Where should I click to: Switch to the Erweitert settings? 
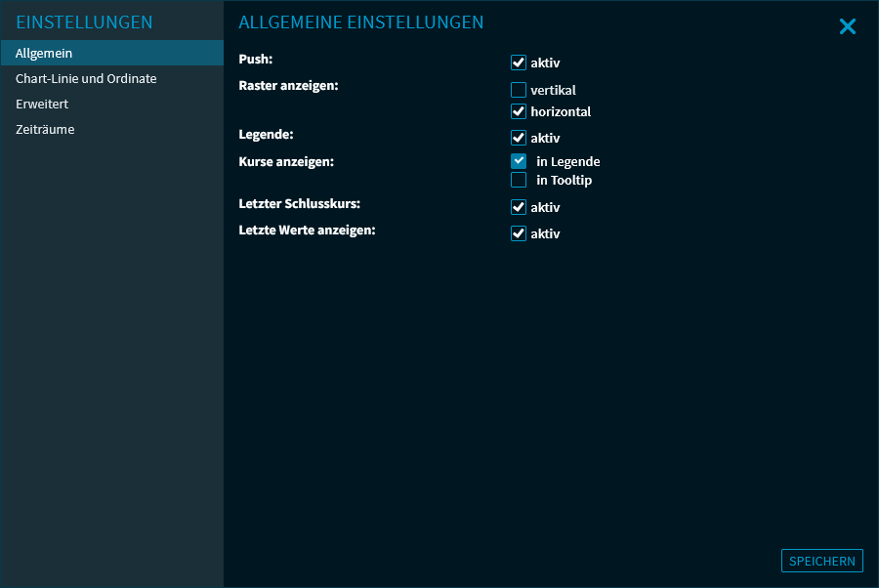[42, 104]
